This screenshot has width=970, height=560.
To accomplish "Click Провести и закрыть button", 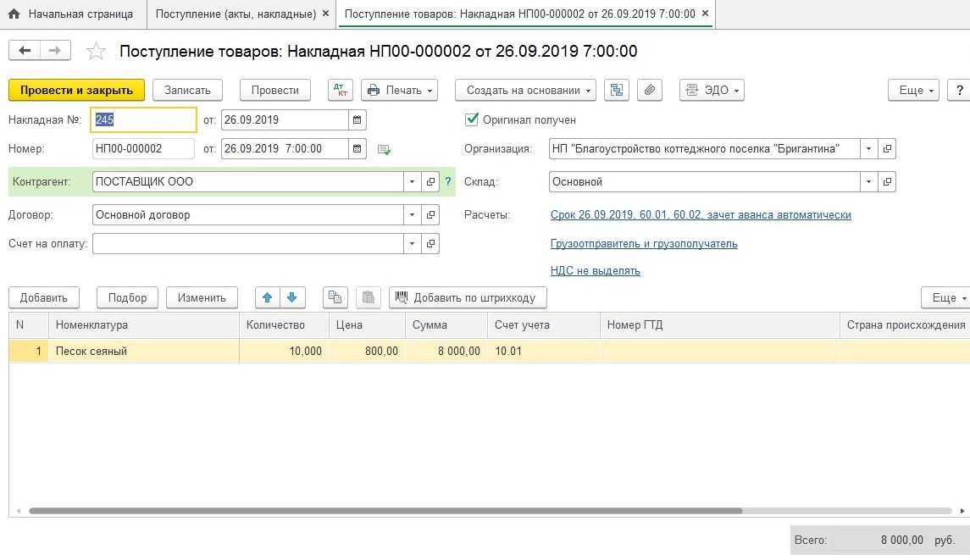I will [76, 91].
